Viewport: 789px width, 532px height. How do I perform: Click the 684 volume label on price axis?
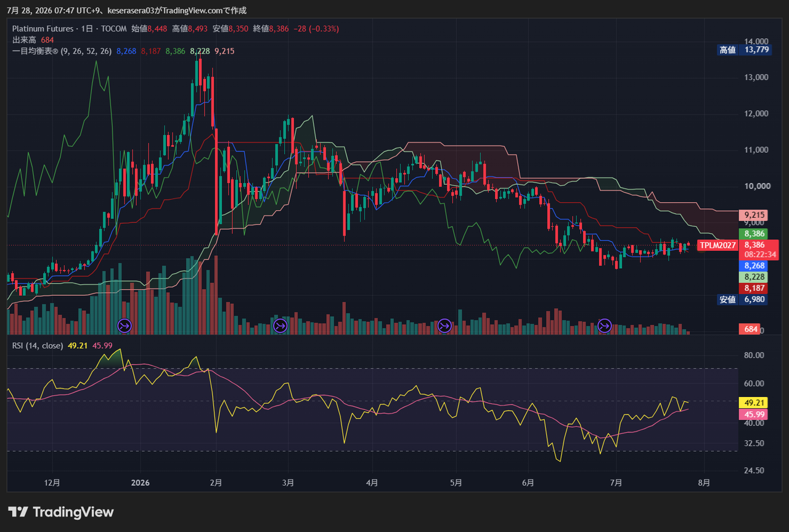pyautogui.click(x=750, y=329)
